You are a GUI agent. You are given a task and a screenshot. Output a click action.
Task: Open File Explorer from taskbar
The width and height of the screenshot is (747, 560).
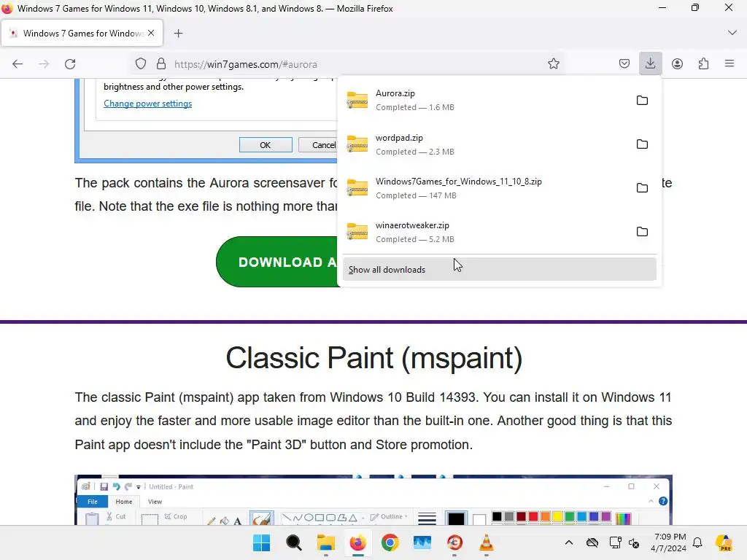pos(326,542)
